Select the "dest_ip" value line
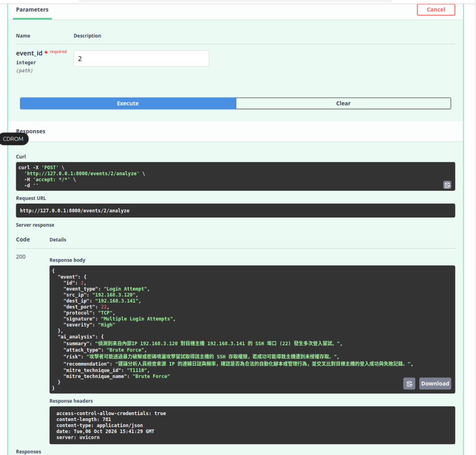 coord(102,301)
